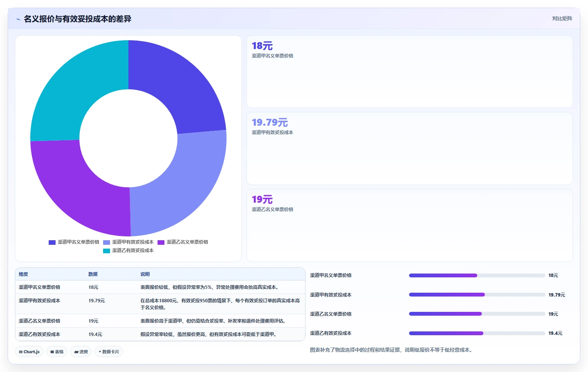
Task: Select table row 渠道乙有效妥投成本
Action: pos(160,334)
